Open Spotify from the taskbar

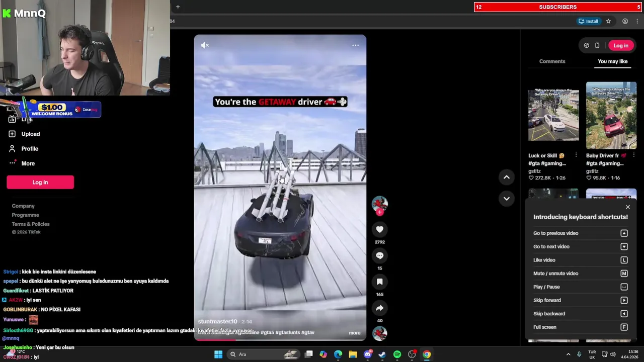[x=397, y=354]
